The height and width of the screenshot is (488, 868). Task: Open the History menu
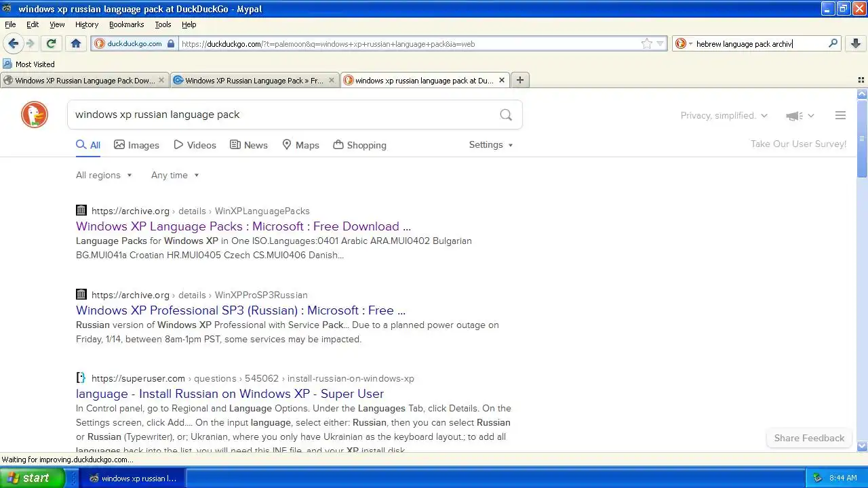[87, 24]
